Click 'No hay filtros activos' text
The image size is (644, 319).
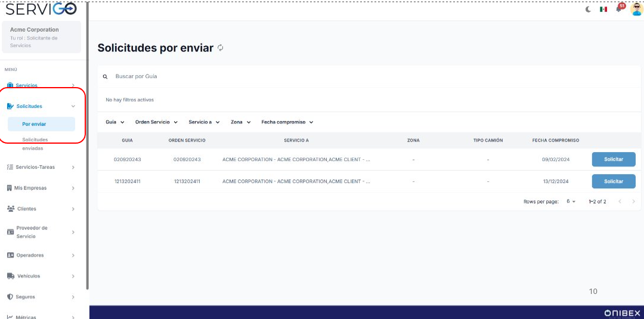coord(130,100)
